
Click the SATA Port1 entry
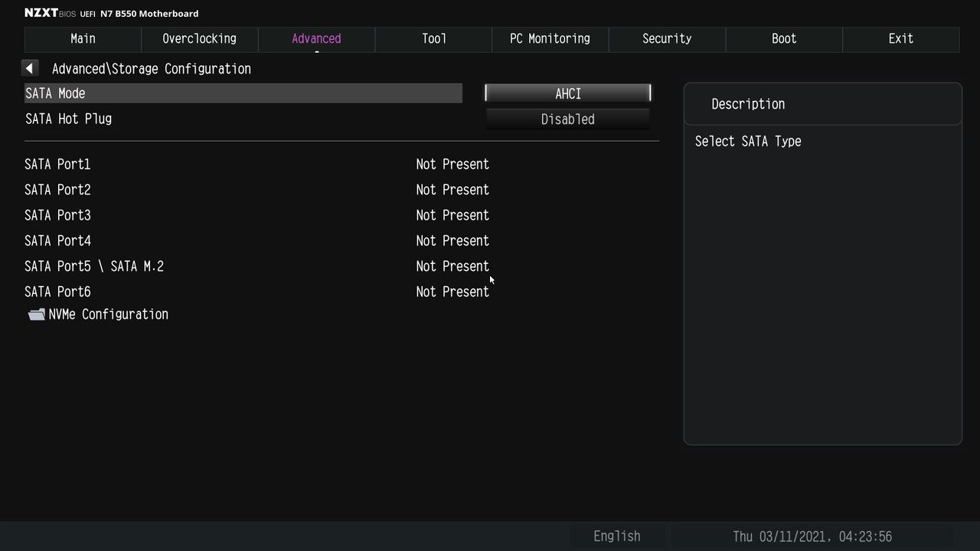click(x=57, y=165)
